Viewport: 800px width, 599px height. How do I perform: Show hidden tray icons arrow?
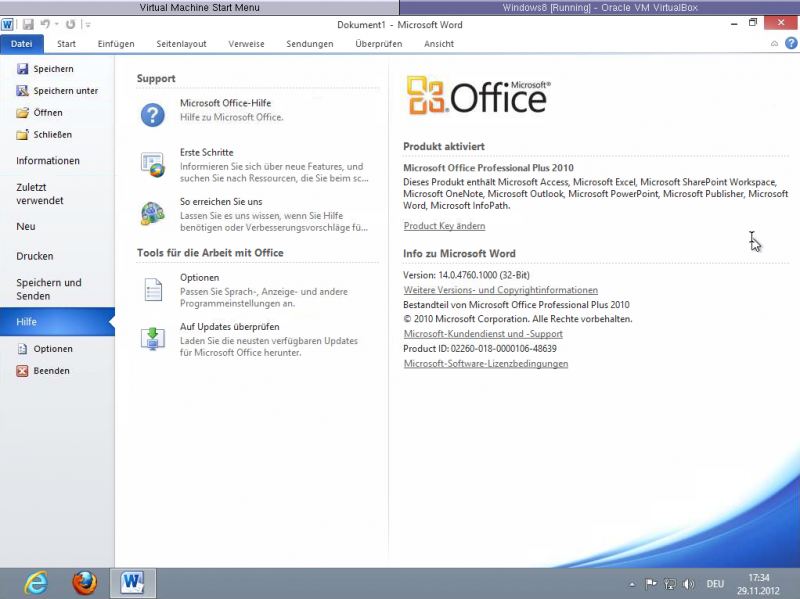(x=632, y=584)
